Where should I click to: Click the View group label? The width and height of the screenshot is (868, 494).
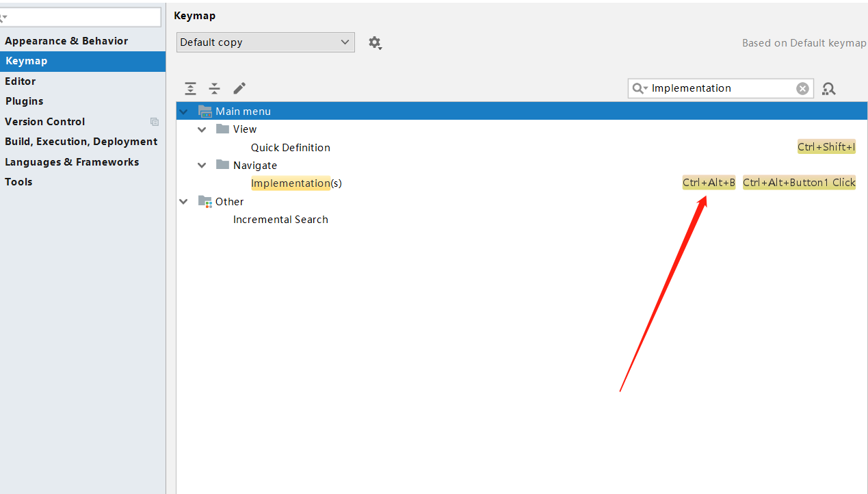click(x=245, y=129)
